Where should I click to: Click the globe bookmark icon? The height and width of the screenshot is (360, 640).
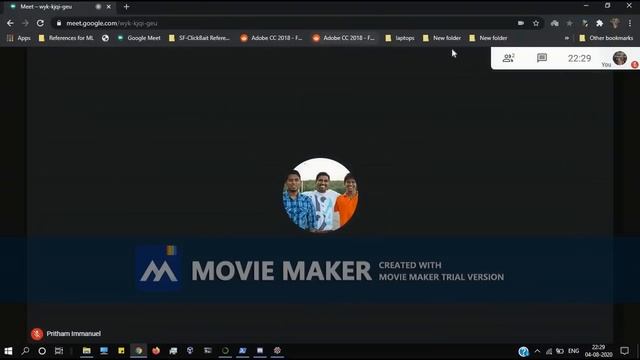point(105,38)
